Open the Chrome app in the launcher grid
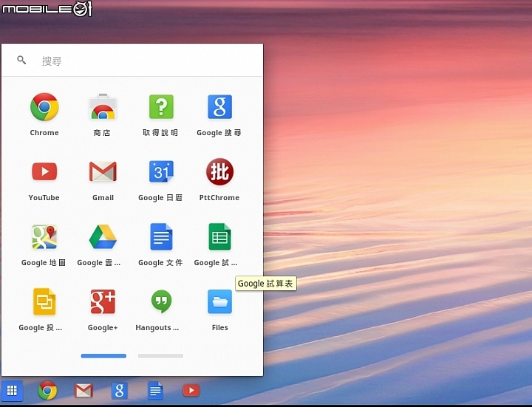Image resolution: width=532 pixels, height=407 pixels. (x=44, y=107)
